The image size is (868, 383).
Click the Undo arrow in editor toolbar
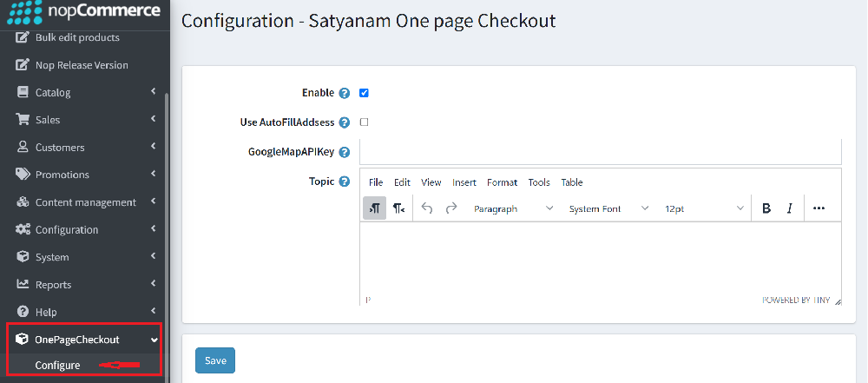pyautogui.click(x=427, y=208)
